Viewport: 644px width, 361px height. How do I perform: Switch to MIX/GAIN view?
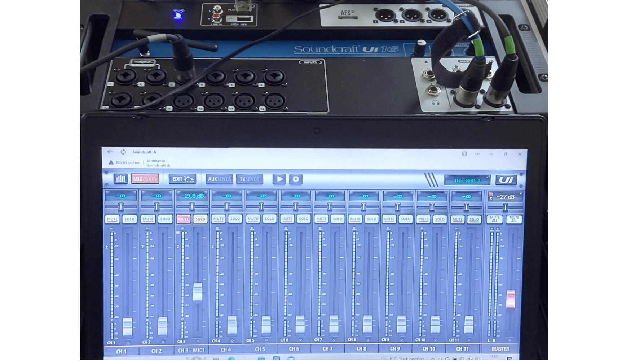click(145, 179)
